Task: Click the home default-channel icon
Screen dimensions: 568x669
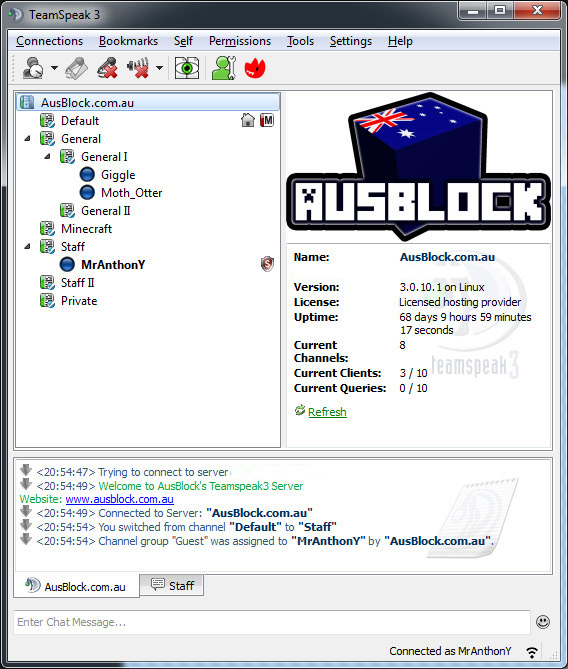Action: coord(248,120)
